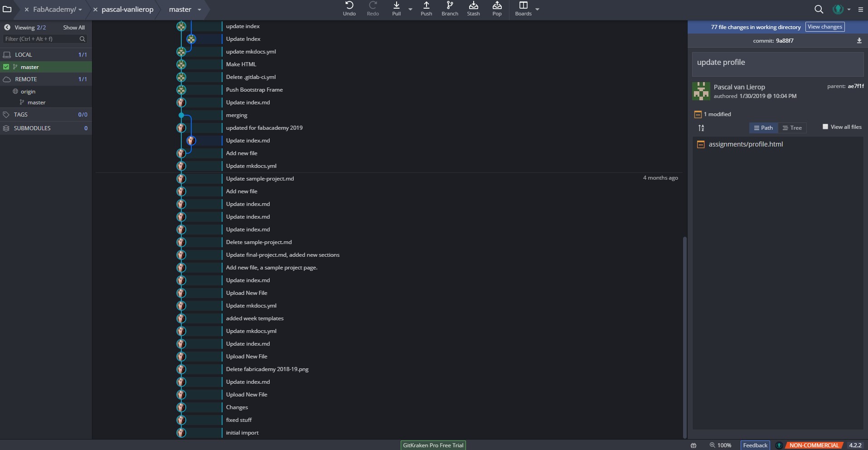Image resolution: width=868 pixels, height=450 pixels.
Task: Toggle the local master branch checkbox
Action: pyautogui.click(x=6, y=67)
